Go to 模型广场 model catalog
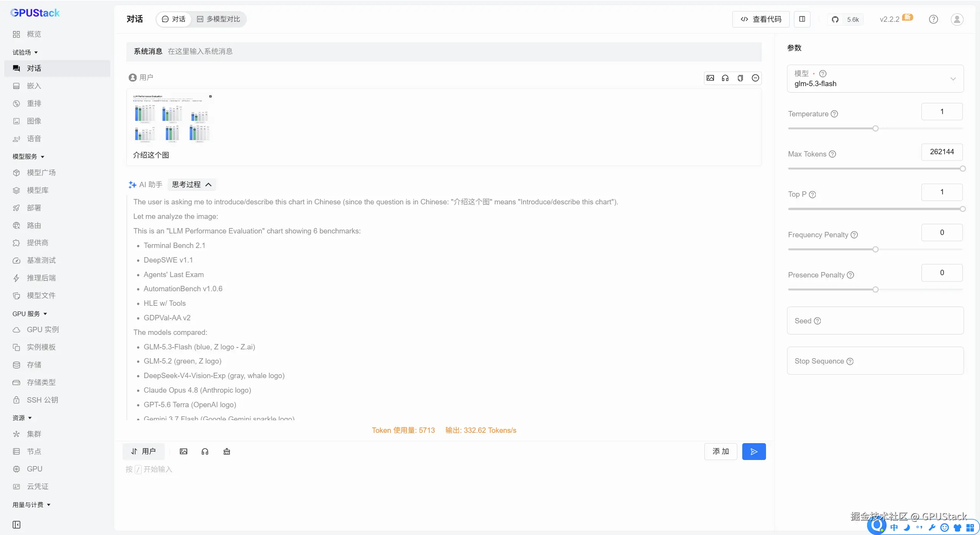Viewport: 980px width, 535px height. tap(57, 173)
